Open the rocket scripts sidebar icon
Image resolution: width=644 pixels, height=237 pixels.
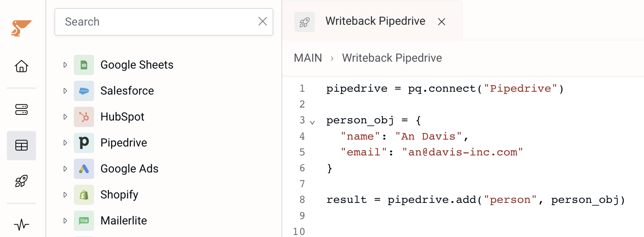coord(21,181)
